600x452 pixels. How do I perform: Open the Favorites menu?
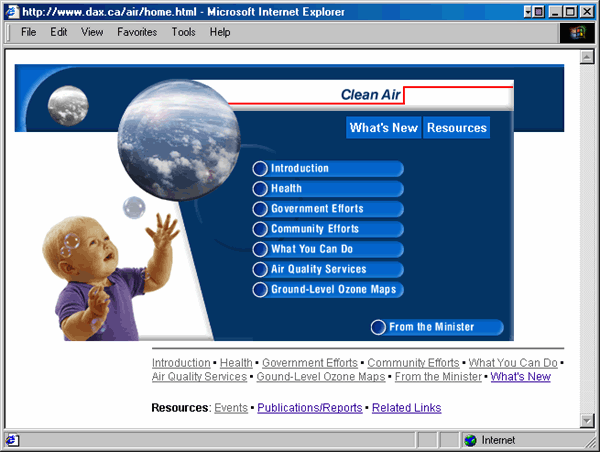[x=137, y=32]
